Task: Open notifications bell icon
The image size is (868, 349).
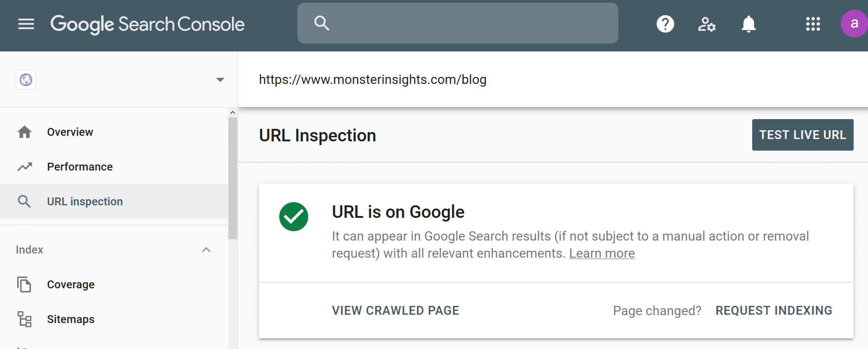Action: (x=749, y=24)
